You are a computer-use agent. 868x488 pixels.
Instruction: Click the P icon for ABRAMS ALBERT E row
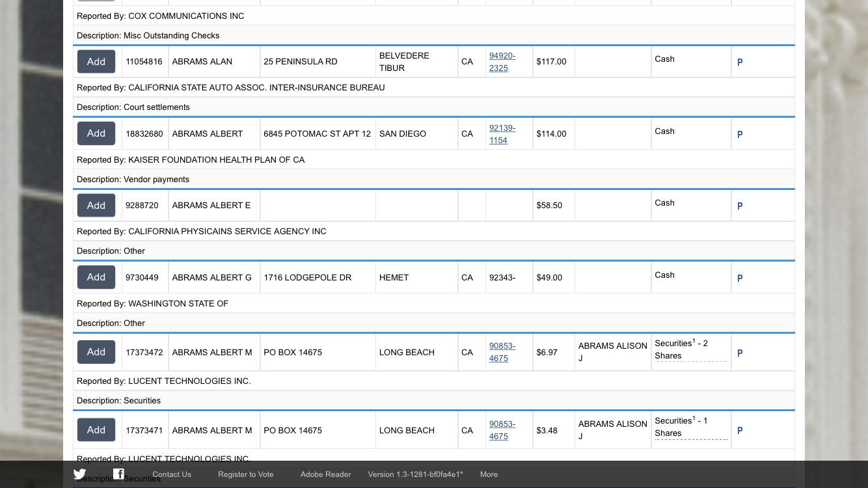click(740, 206)
